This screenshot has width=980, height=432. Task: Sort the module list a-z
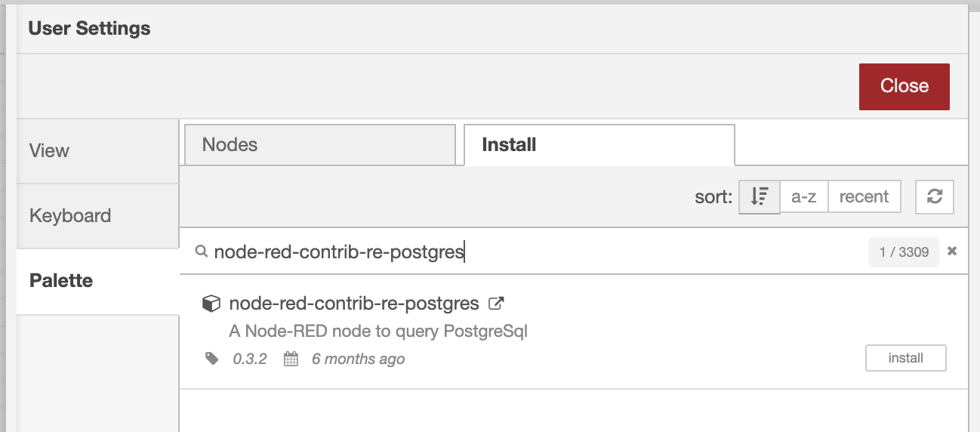coord(803,197)
